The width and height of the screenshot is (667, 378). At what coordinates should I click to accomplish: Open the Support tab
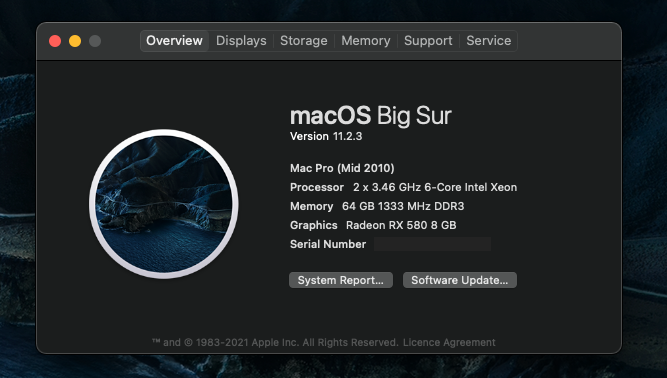[x=428, y=41]
